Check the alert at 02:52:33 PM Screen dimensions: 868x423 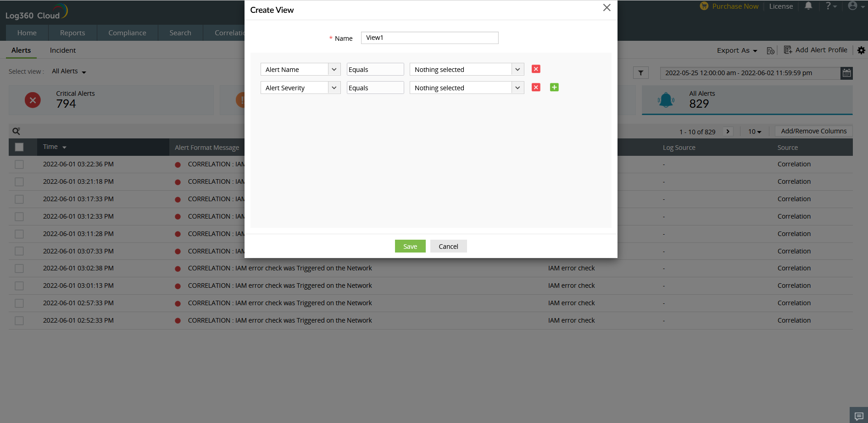[x=19, y=321]
